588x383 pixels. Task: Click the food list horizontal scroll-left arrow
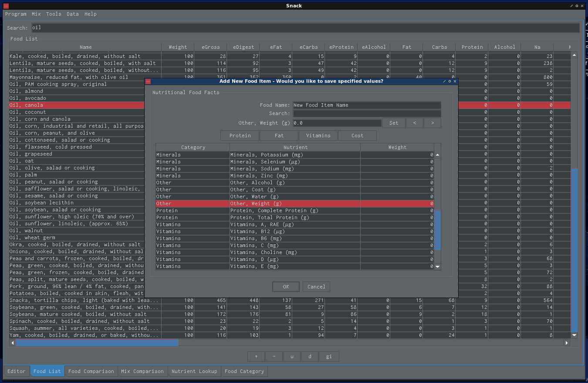[13, 343]
